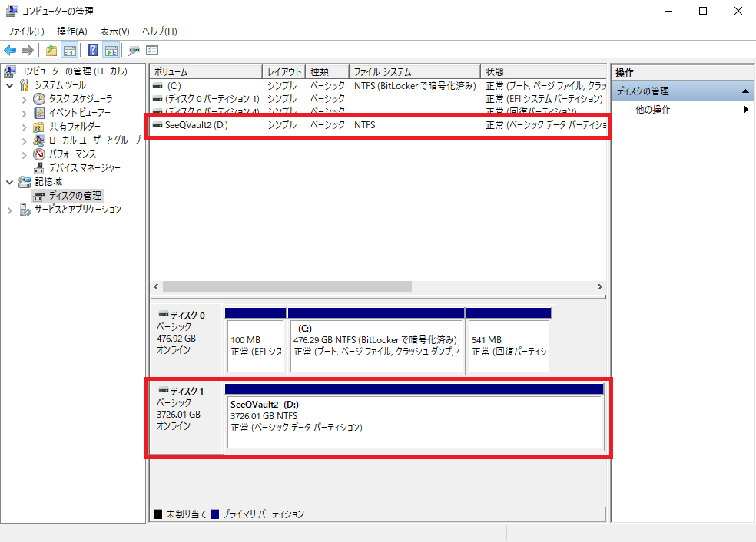Click the Up one level folder icon
This screenshot has width=756, height=542.
click(51, 51)
